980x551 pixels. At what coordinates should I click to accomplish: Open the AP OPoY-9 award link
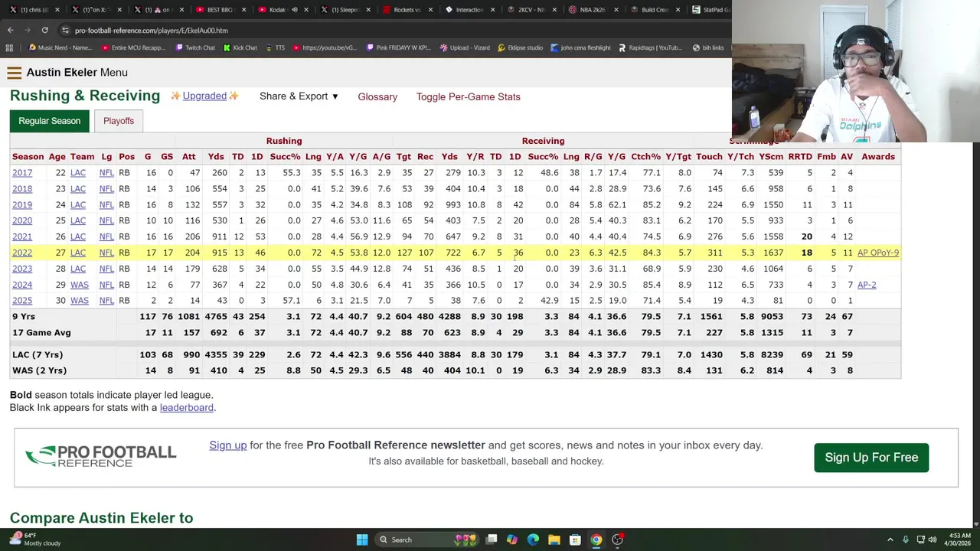(878, 253)
